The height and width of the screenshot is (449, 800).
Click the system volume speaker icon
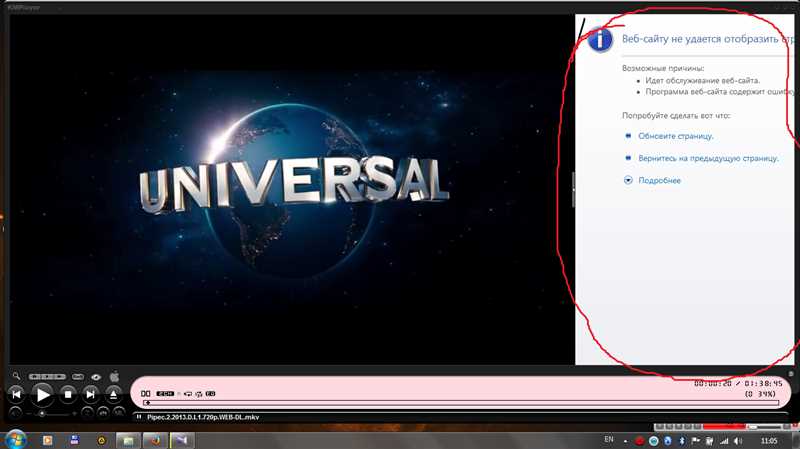point(738,440)
